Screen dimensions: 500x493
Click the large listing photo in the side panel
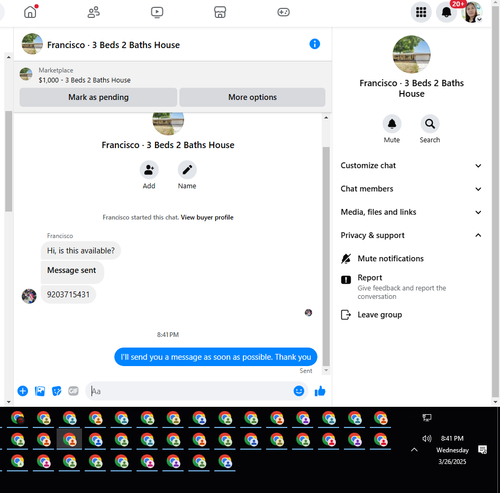tap(411, 54)
